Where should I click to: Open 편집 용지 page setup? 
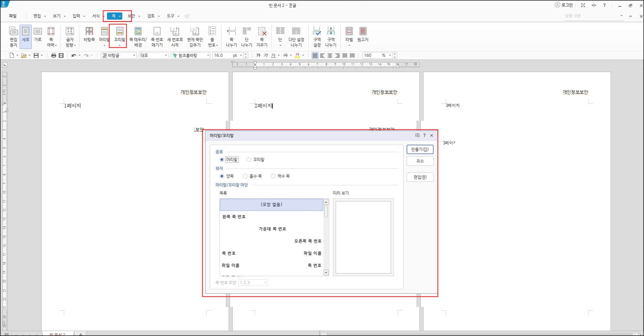[13, 37]
